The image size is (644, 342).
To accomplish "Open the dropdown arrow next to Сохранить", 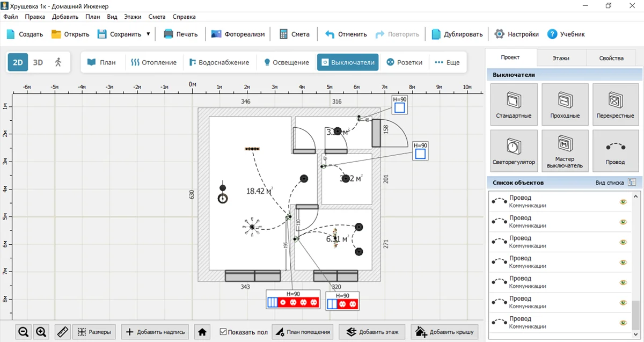I will coord(148,34).
